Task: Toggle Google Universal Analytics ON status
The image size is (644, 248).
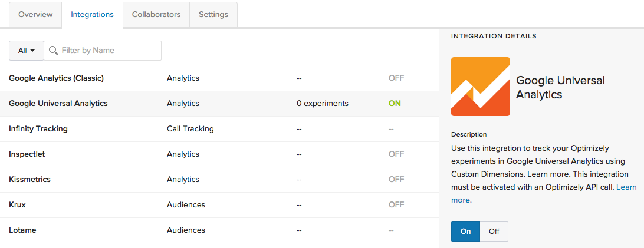Action: [395, 103]
